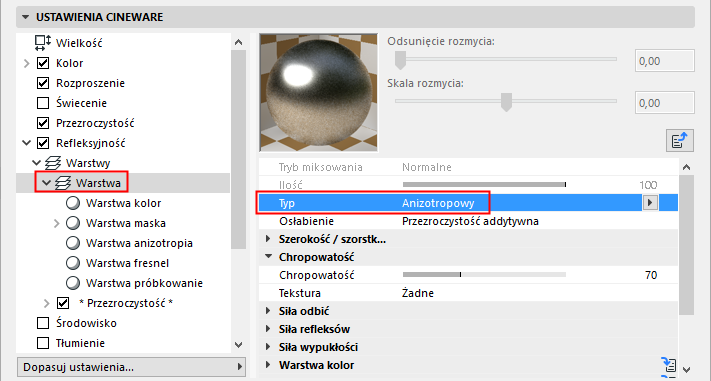Click the Warstwa próbkowanie sphere icon
The image size is (711, 381).
point(73,283)
